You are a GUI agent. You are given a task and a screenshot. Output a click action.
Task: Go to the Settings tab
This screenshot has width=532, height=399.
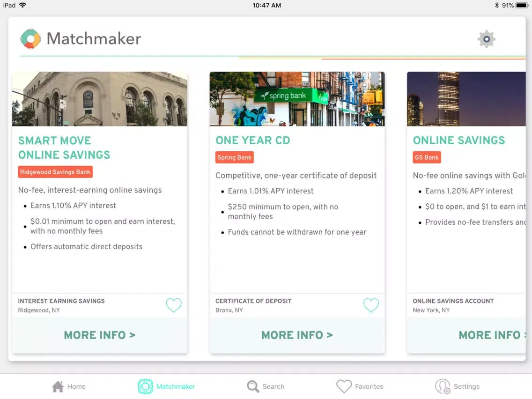(458, 386)
